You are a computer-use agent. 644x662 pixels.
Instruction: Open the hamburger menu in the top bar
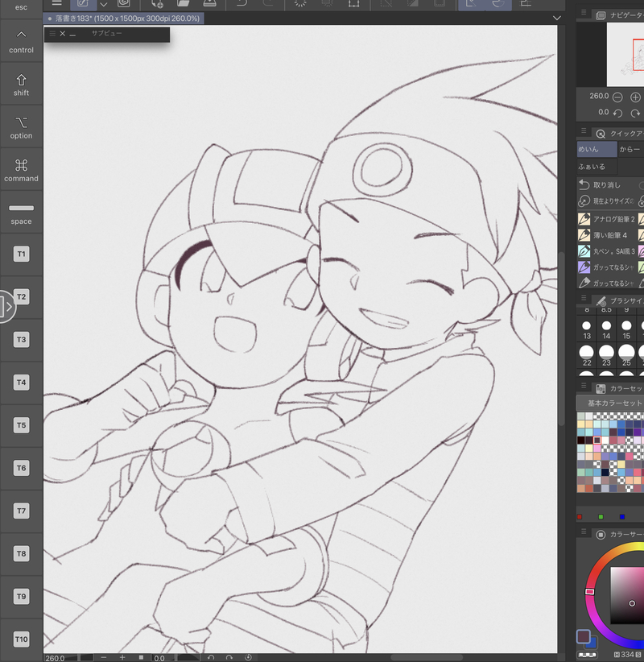pos(56,3)
